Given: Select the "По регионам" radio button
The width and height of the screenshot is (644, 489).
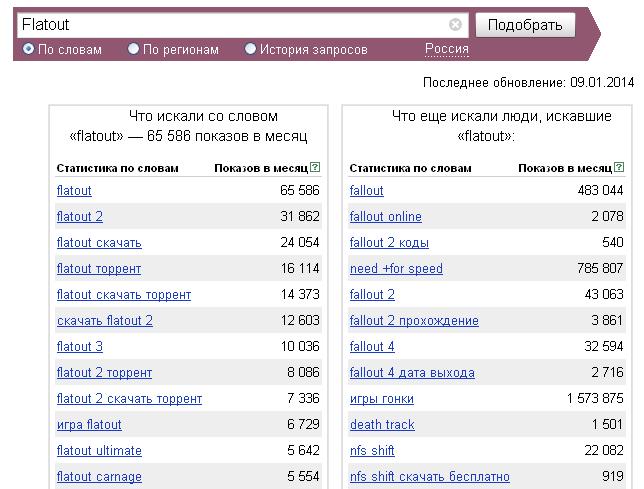Looking at the screenshot, I should [x=133, y=49].
